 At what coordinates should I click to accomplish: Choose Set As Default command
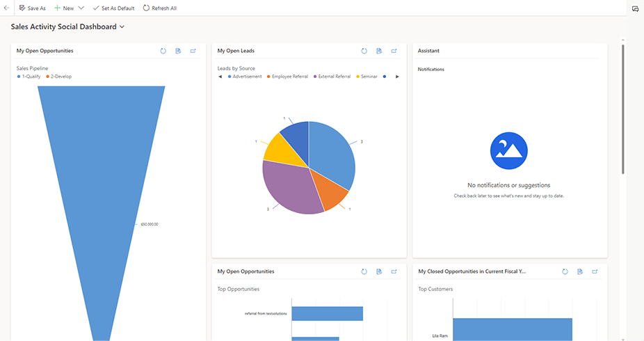113,8
